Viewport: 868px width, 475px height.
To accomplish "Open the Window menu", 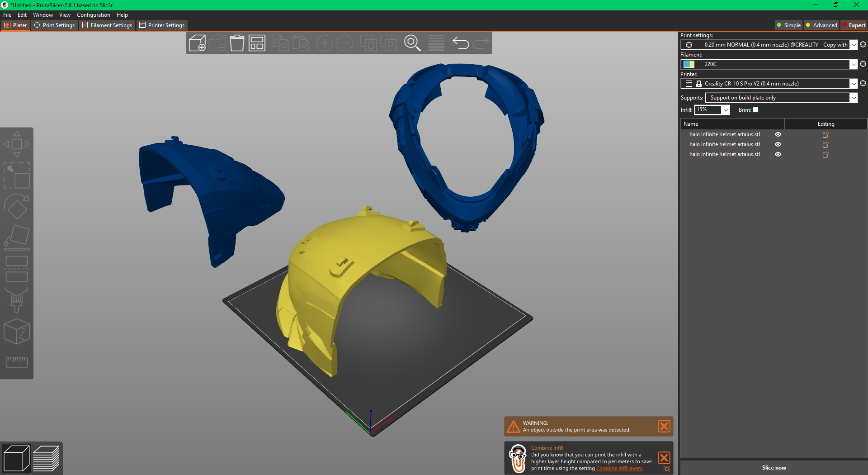I will click(43, 15).
